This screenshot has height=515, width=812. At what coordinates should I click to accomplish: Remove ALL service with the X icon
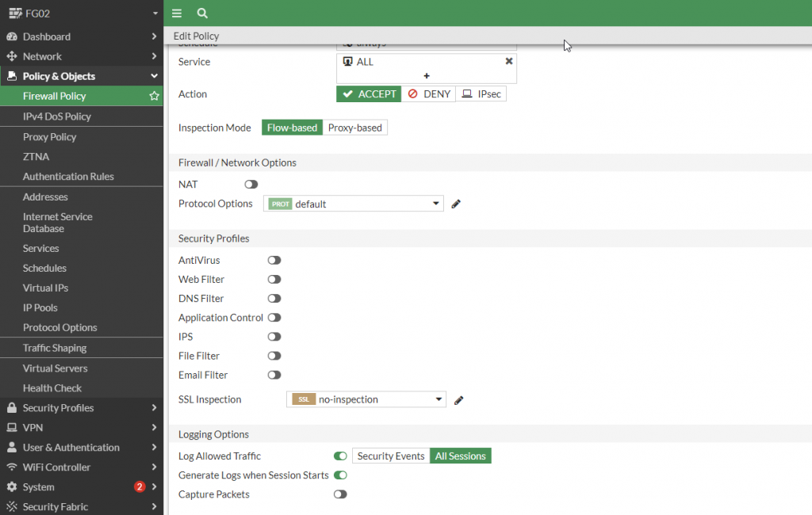(x=509, y=61)
